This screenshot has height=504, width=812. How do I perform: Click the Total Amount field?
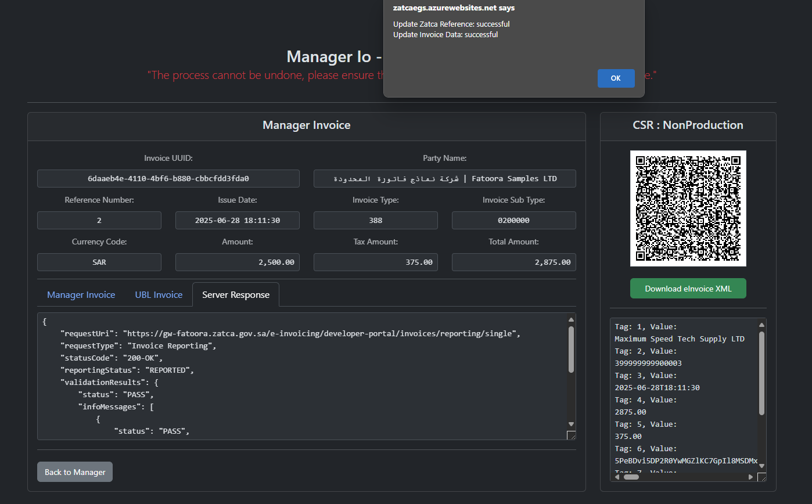pos(514,262)
